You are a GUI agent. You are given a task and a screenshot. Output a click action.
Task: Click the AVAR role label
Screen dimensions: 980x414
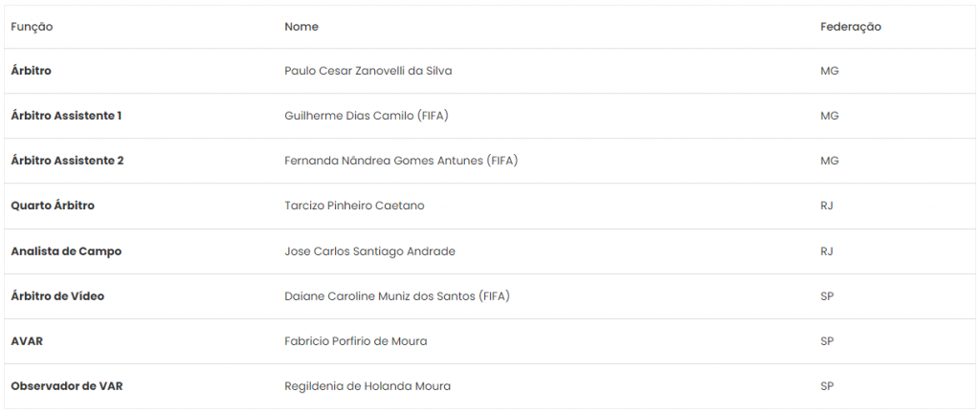27,341
